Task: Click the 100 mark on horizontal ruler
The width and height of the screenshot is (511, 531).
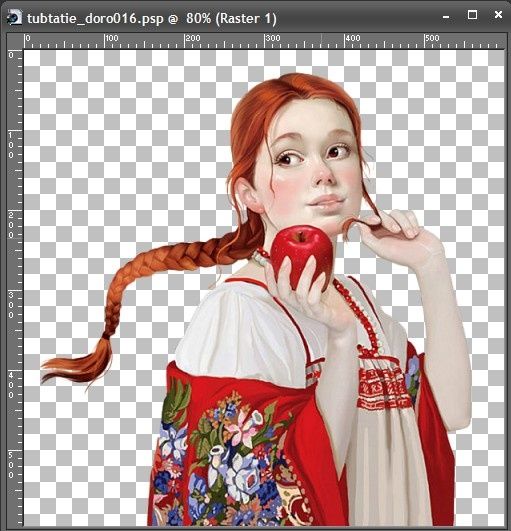Action: 112,38
